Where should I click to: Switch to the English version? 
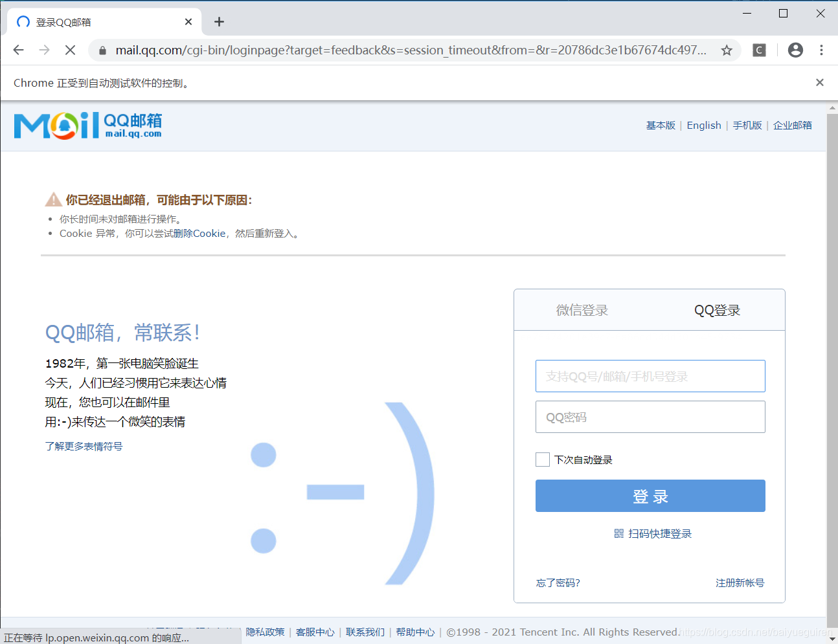click(704, 125)
